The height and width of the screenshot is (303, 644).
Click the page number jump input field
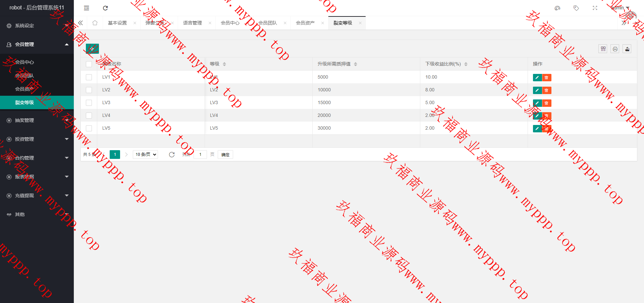pyautogui.click(x=200, y=155)
